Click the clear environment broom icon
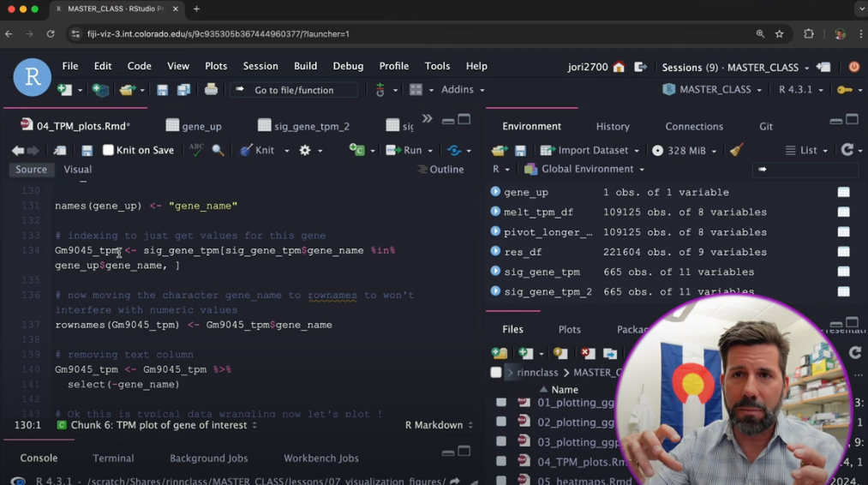 pyautogui.click(x=736, y=150)
